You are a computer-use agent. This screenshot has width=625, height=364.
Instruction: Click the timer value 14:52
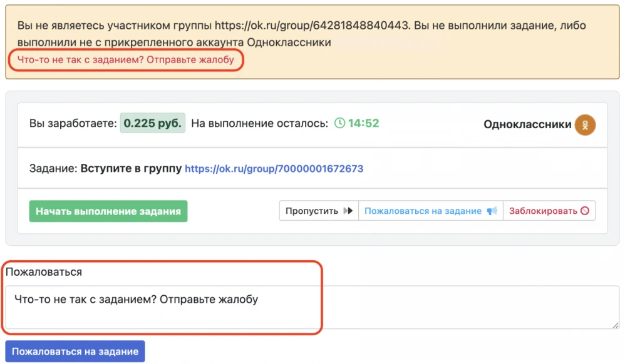[x=365, y=123]
